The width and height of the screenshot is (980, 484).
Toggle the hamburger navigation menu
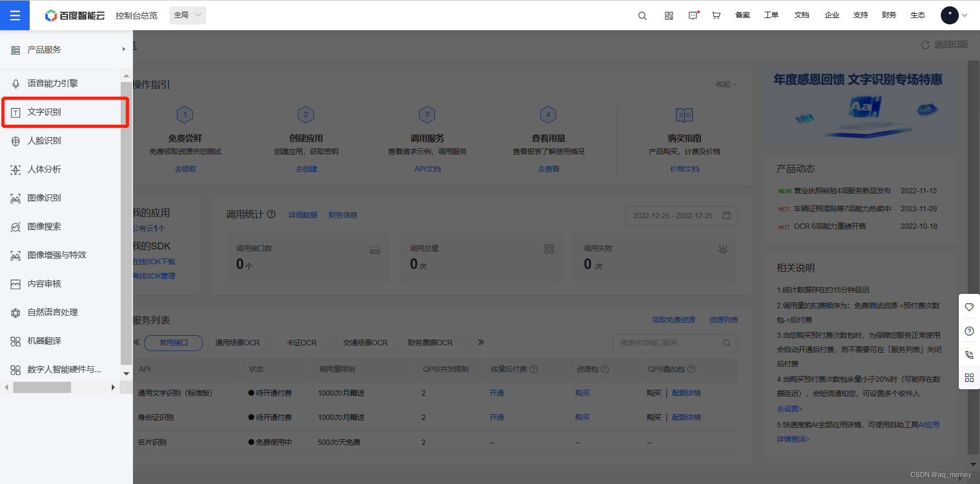(15, 15)
